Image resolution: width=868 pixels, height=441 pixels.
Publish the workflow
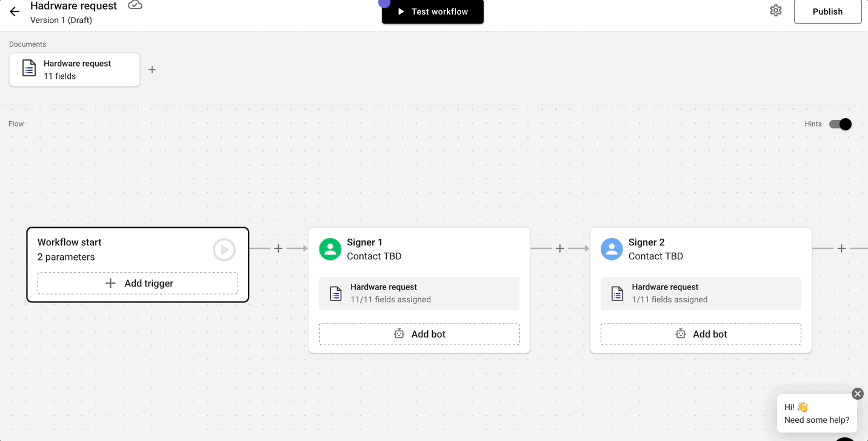tap(827, 12)
